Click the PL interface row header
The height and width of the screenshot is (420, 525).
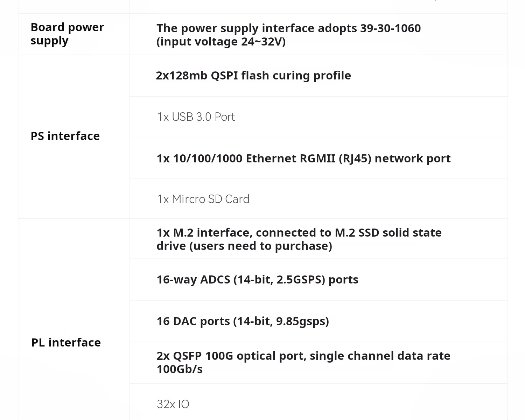point(66,343)
